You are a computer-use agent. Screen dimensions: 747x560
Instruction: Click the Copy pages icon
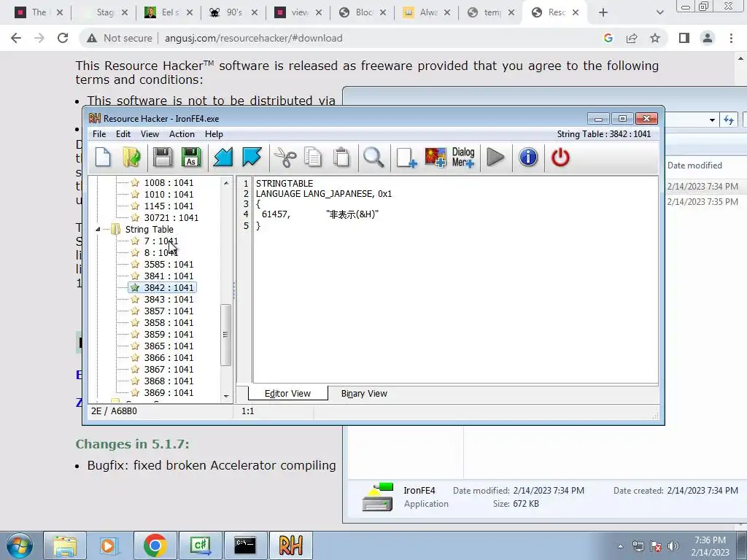[x=313, y=157]
